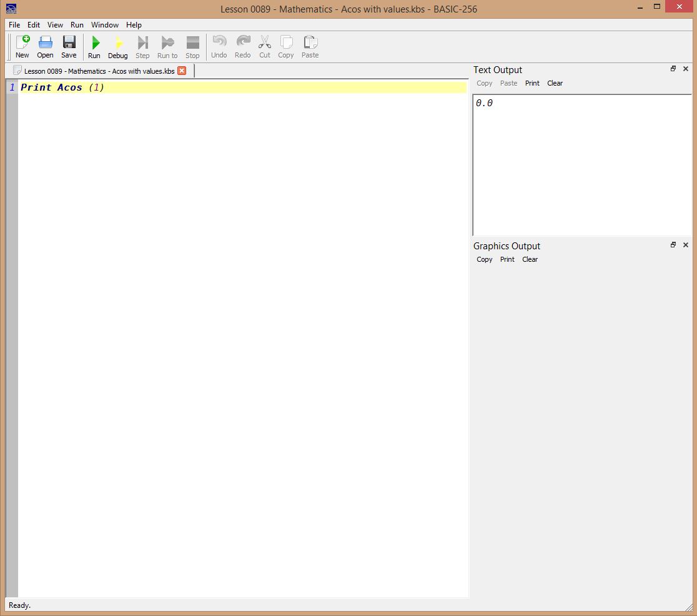
Task: Click the Open file toolbar icon
Action: coord(45,47)
